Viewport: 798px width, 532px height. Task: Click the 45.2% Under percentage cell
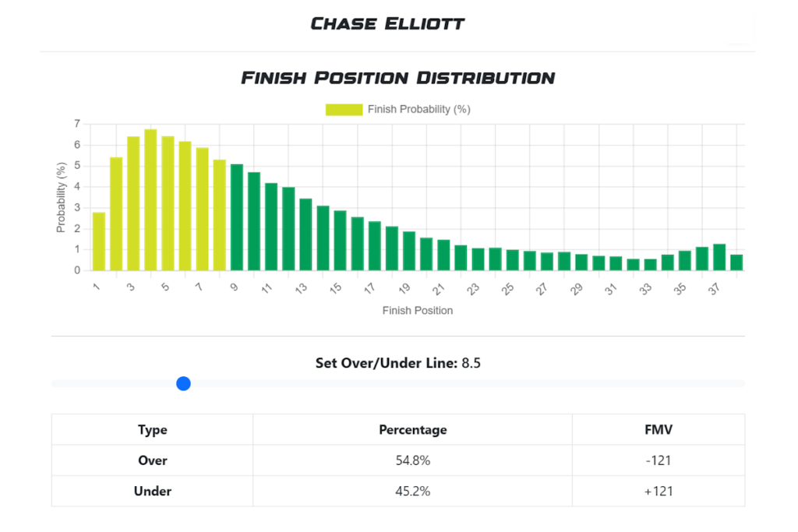[413, 491]
